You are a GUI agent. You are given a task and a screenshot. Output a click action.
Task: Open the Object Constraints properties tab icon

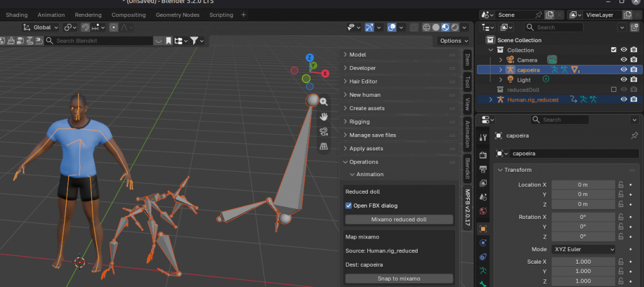(x=484, y=257)
